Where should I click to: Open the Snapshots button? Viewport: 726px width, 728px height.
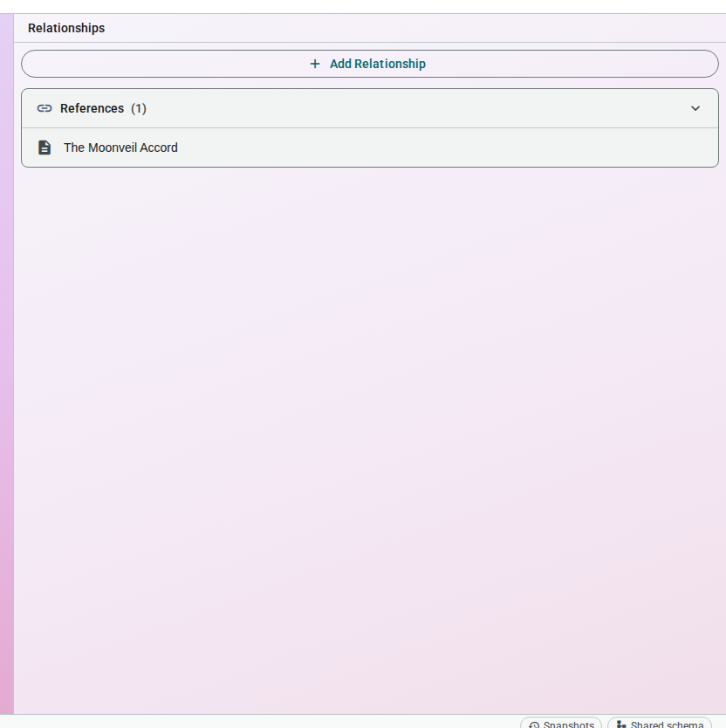click(561, 724)
